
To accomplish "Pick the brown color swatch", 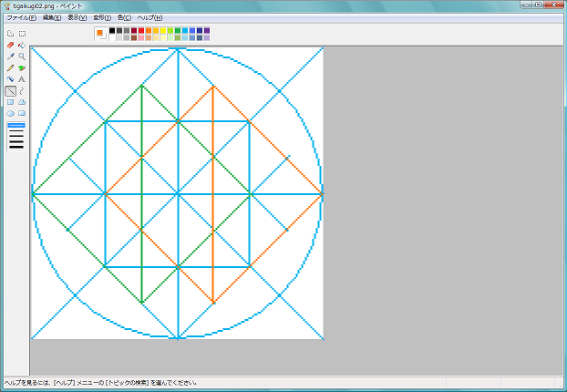I will (x=134, y=37).
